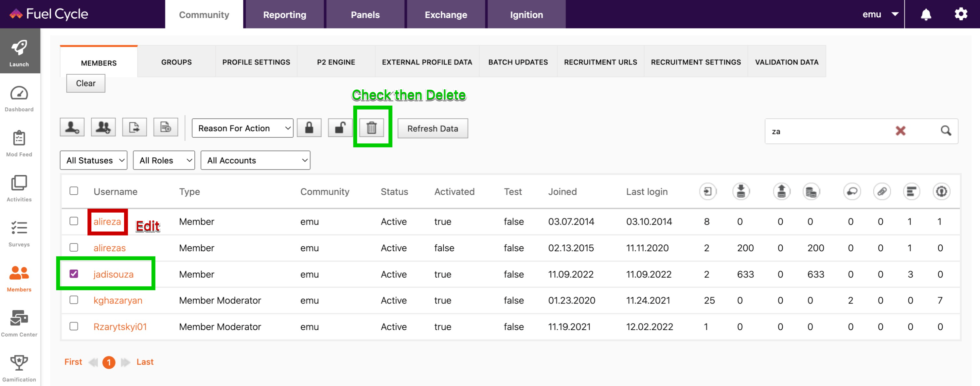Click the search magnifier icon

pos(946,131)
